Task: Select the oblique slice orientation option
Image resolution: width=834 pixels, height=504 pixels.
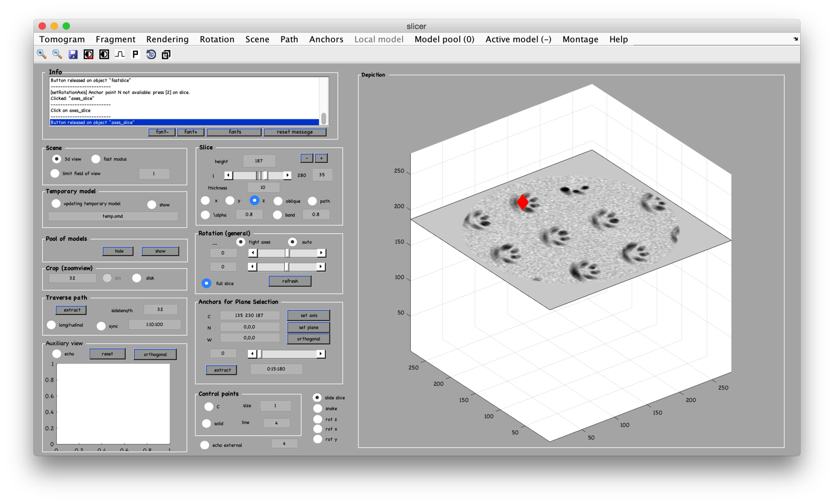Action: [x=278, y=201]
